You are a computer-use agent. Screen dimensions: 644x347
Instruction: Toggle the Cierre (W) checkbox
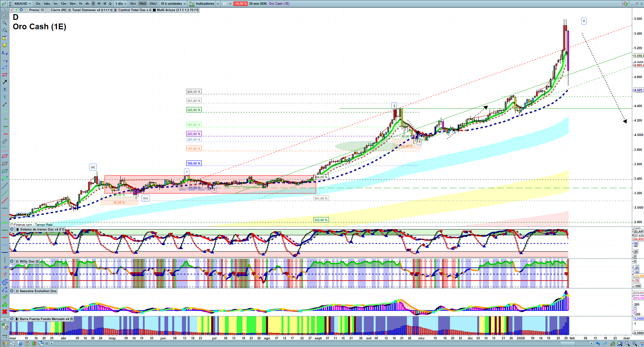(48, 10)
